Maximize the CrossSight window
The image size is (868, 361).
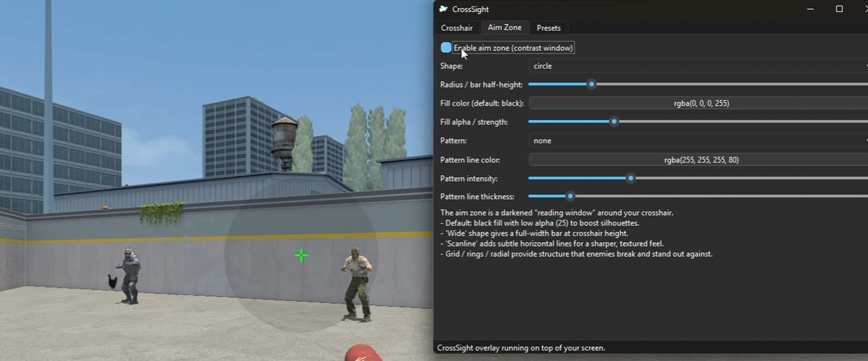tap(839, 9)
